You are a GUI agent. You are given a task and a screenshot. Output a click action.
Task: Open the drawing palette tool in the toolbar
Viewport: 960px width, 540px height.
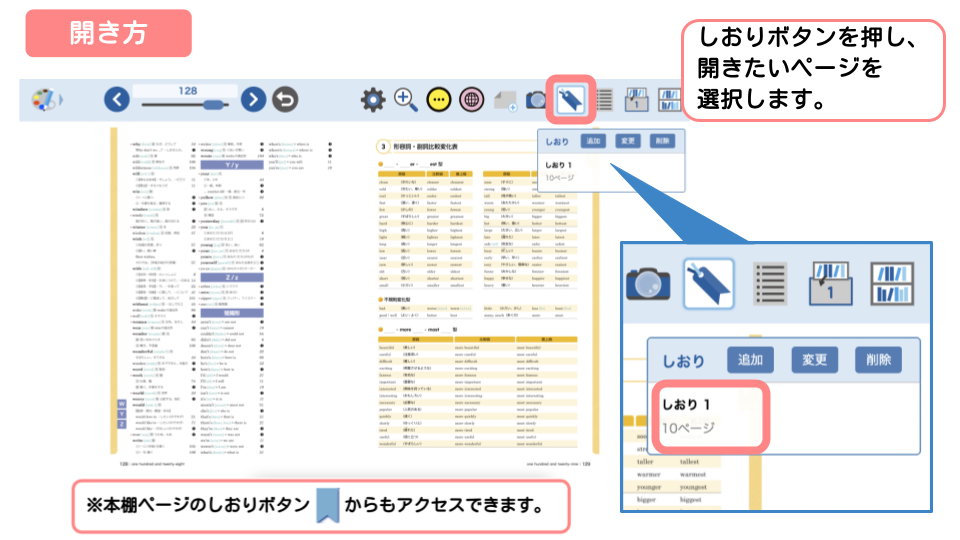point(42,100)
